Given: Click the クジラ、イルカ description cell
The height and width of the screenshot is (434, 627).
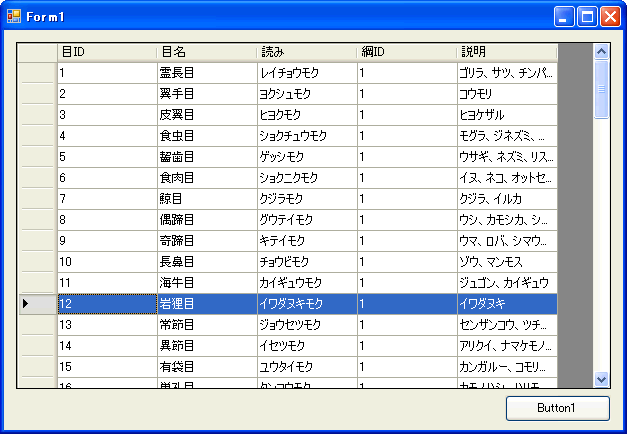Looking at the screenshot, I should (x=507, y=199).
